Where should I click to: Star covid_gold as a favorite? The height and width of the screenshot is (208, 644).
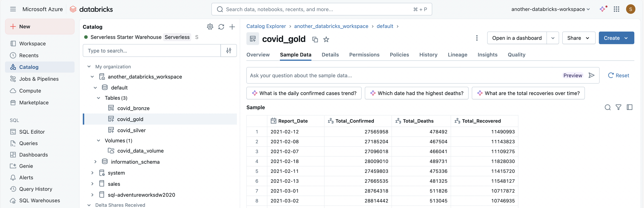click(x=326, y=39)
